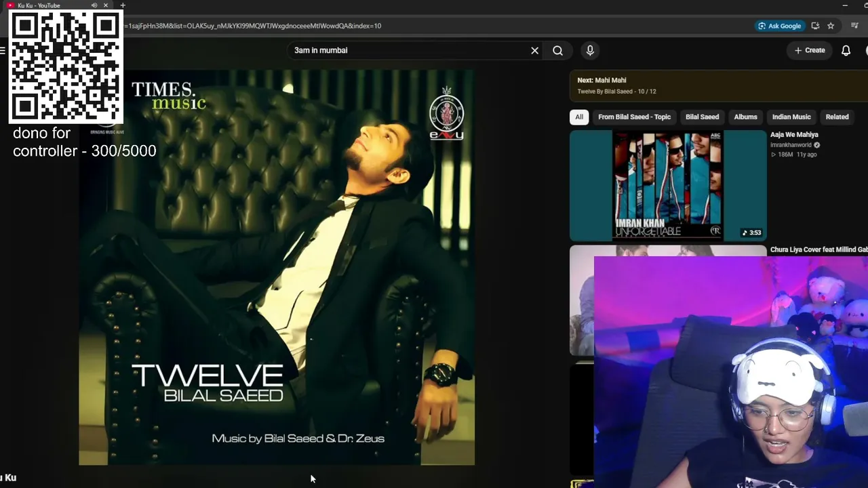Screen dimensions: 868x488
Task: Clear the YouTube search query
Action: coord(535,50)
